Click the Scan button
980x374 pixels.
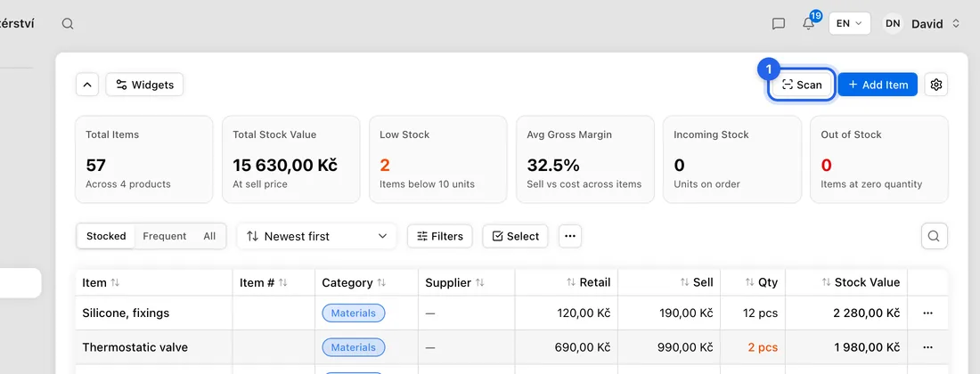coord(802,85)
